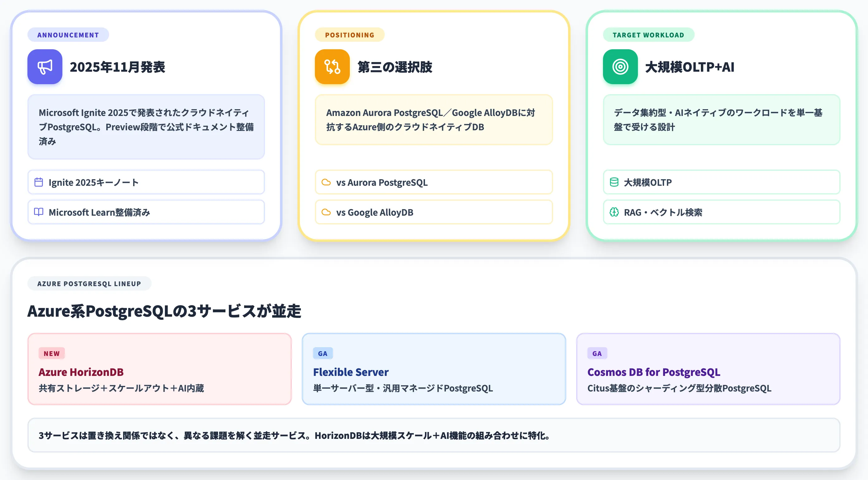Viewport: 868px width, 480px height.
Task: Click the purple megaphone announcement icon
Action: 45,67
